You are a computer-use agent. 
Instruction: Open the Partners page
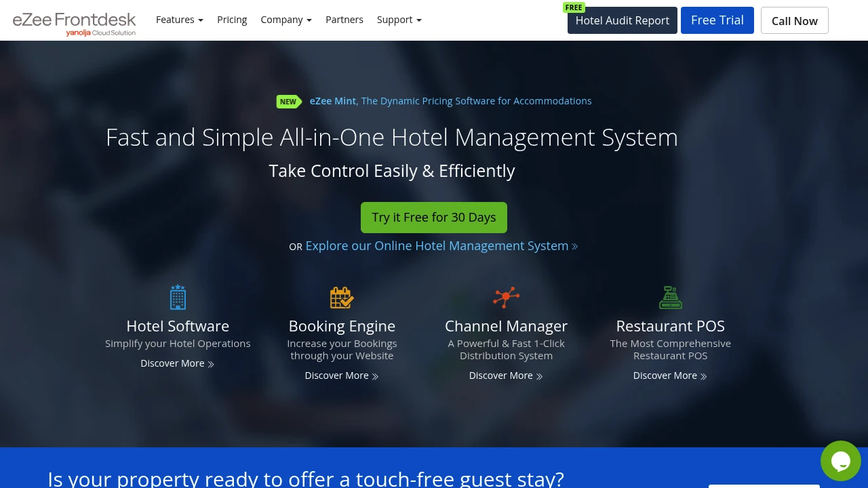click(x=344, y=20)
